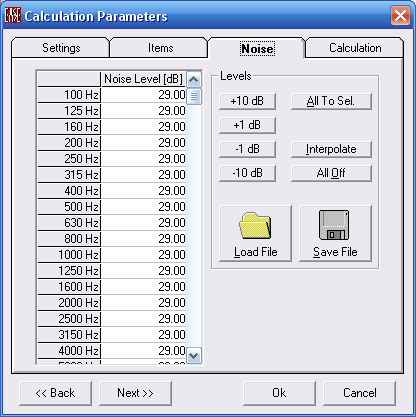Select the 1250 Hz row header
This screenshot has width=416, height=417.
pyautogui.click(x=69, y=271)
